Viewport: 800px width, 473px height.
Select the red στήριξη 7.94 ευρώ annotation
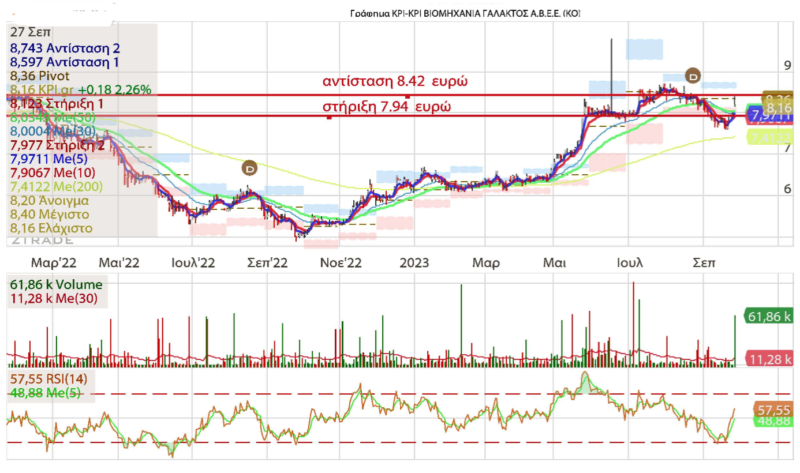[x=386, y=106]
